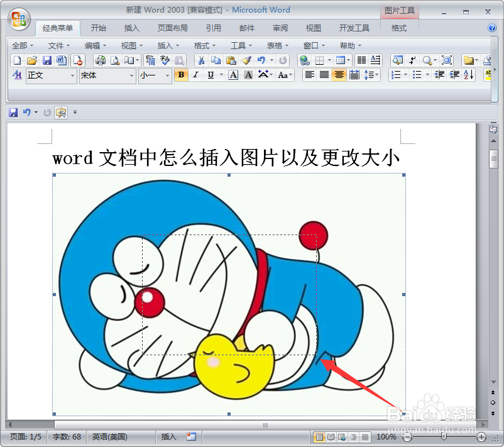Switch to the 审阅 tab
The height and width of the screenshot is (447, 504).
point(280,28)
